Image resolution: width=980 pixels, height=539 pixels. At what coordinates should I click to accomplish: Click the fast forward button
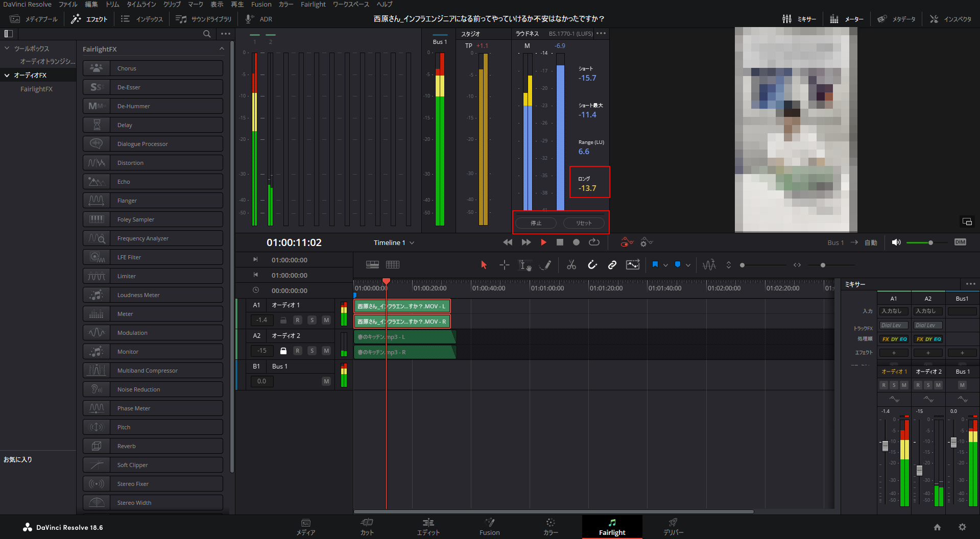[x=526, y=242]
